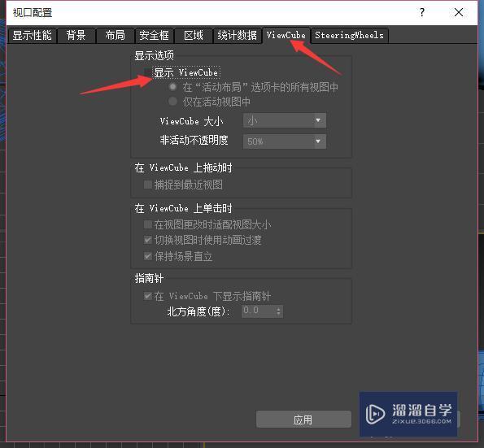Select the 布局 tab

(x=116, y=35)
